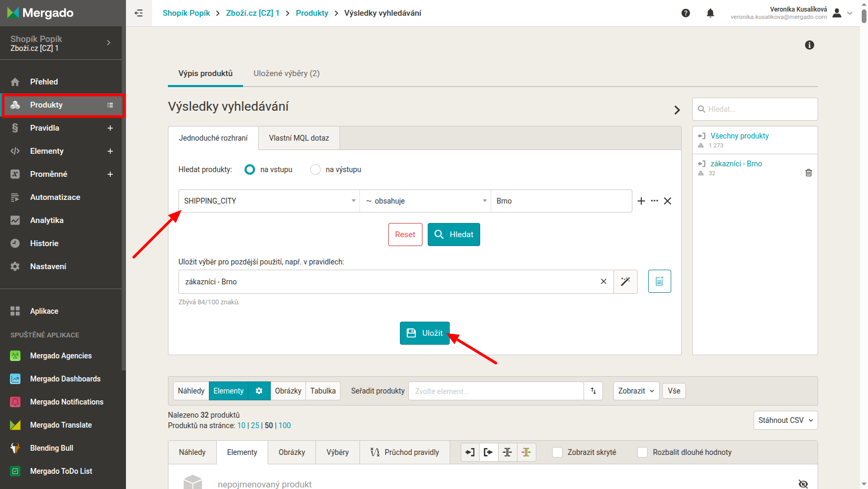
Task: Click the note button beside the name field
Action: pyautogui.click(x=660, y=281)
